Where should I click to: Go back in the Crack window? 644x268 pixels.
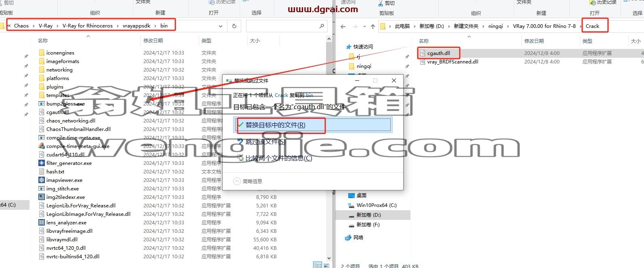(343, 26)
